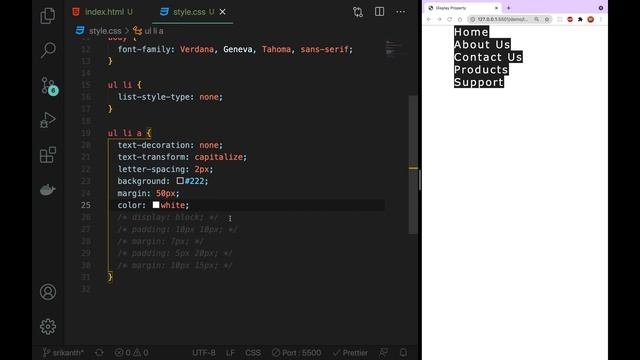Screen dimensions: 640x360
Task: Click the browser Home button
Action: pyautogui.click(x=460, y=19)
